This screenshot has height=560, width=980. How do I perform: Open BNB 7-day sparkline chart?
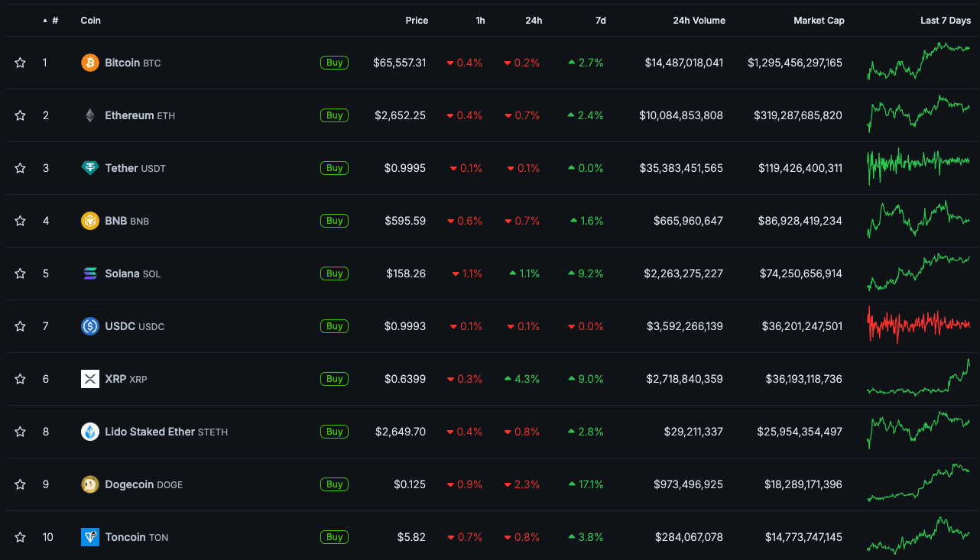(918, 219)
